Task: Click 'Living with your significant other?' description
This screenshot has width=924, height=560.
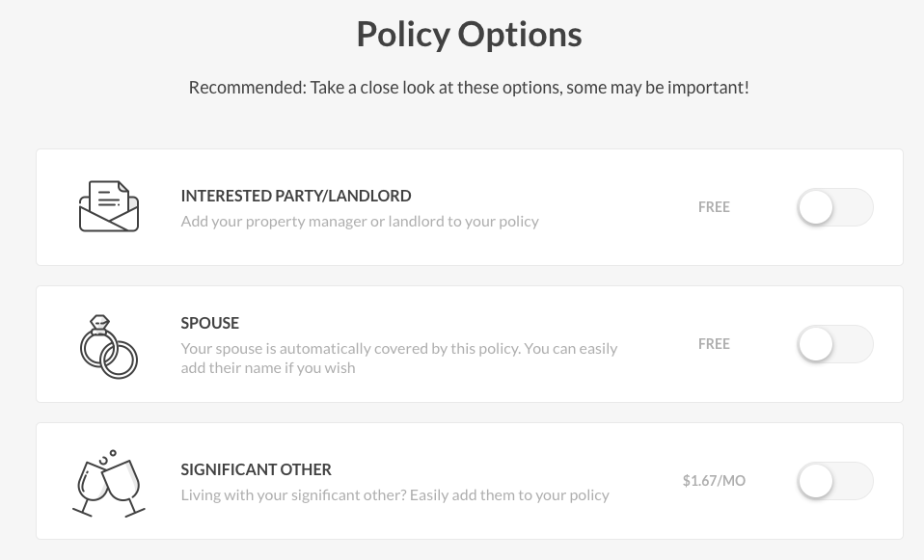Action: pyautogui.click(x=394, y=495)
